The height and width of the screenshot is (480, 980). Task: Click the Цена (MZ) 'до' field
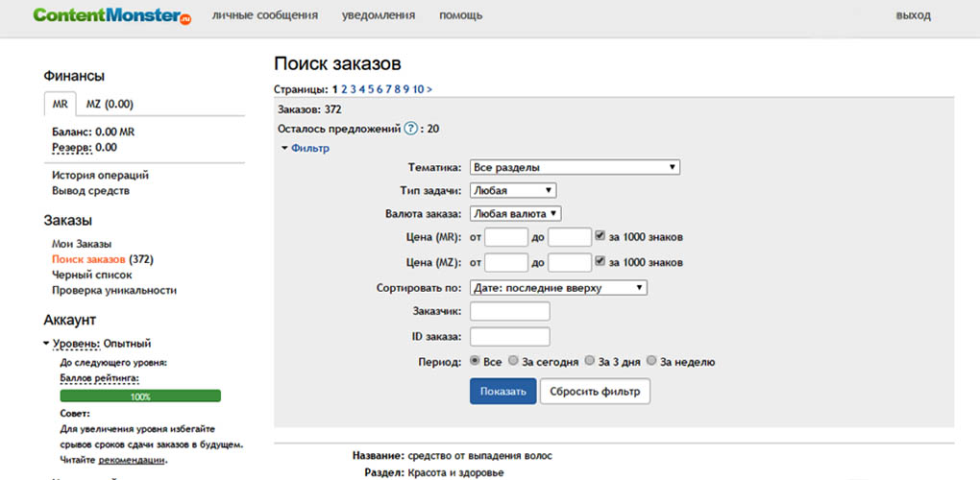coord(570,263)
